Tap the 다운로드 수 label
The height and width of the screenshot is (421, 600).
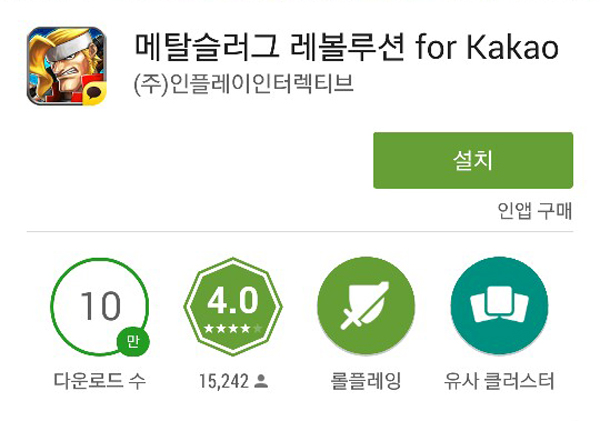pyautogui.click(x=100, y=381)
